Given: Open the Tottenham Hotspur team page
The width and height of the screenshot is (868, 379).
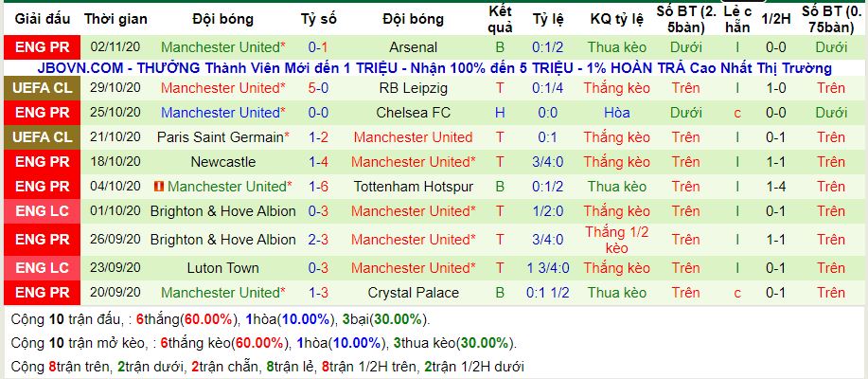Looking at the screenshot, I should [x=413, y=187].
